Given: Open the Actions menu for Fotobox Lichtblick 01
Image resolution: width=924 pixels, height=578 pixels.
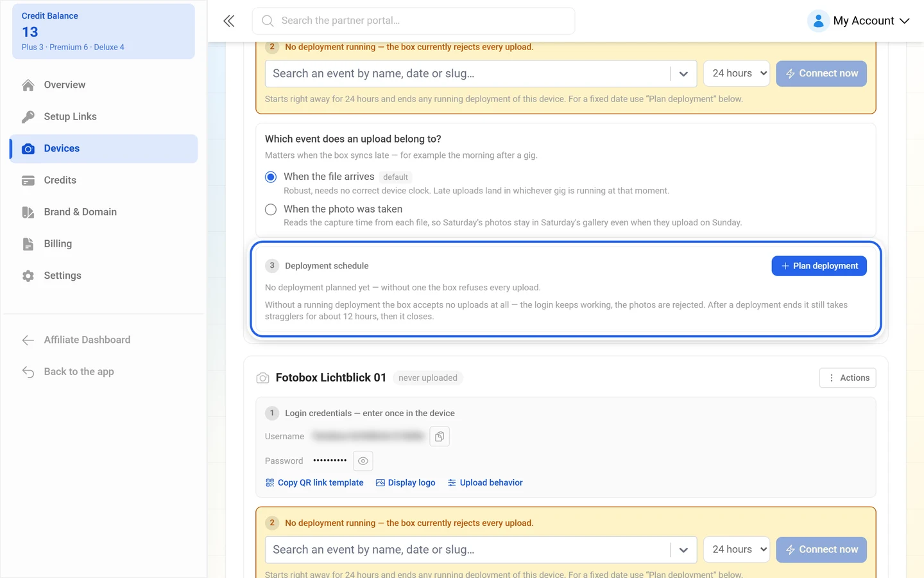Looking at the screenshot, I should 848,378.
